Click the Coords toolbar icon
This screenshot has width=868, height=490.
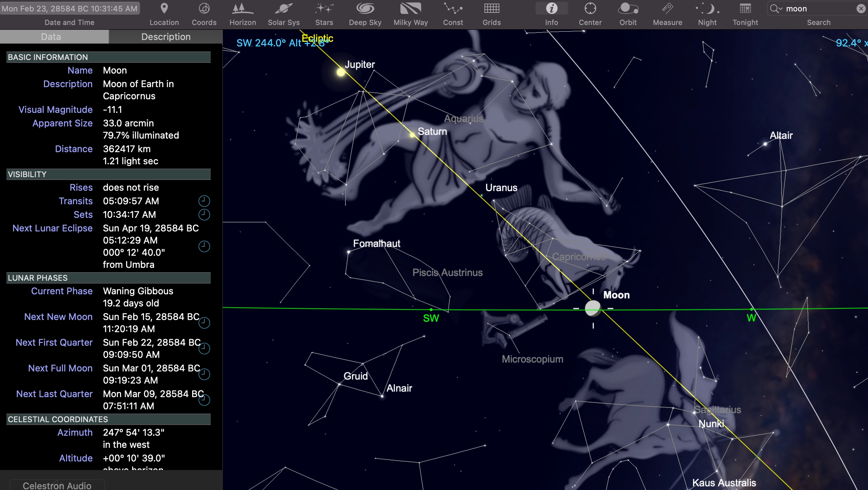tap(204, 9)
